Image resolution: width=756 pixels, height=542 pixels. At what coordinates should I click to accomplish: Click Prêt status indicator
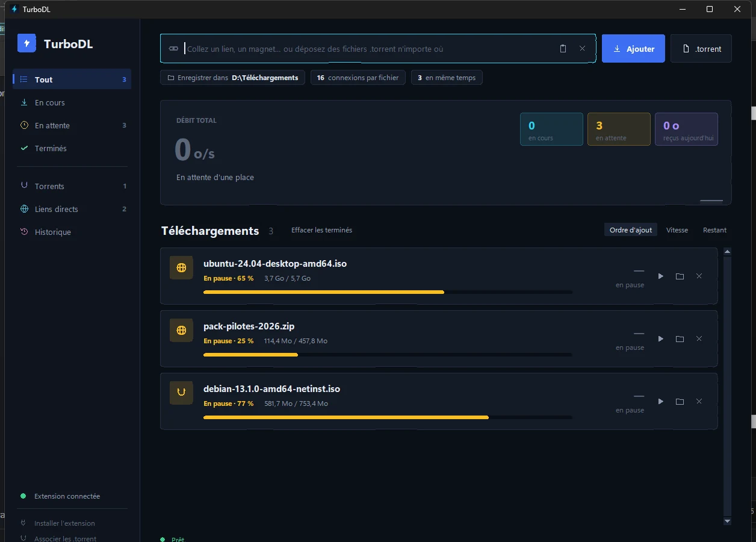click(173, 540)
